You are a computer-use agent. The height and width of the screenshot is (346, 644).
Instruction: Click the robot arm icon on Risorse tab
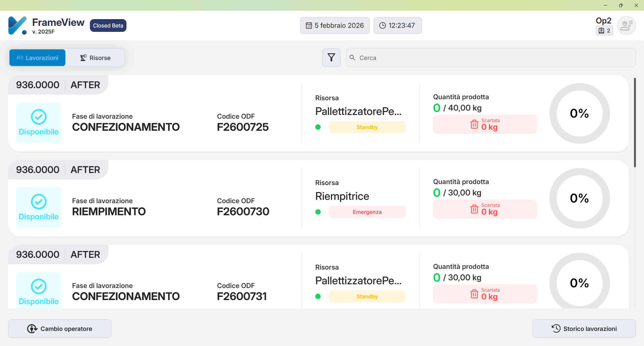[x=83, y=58]
